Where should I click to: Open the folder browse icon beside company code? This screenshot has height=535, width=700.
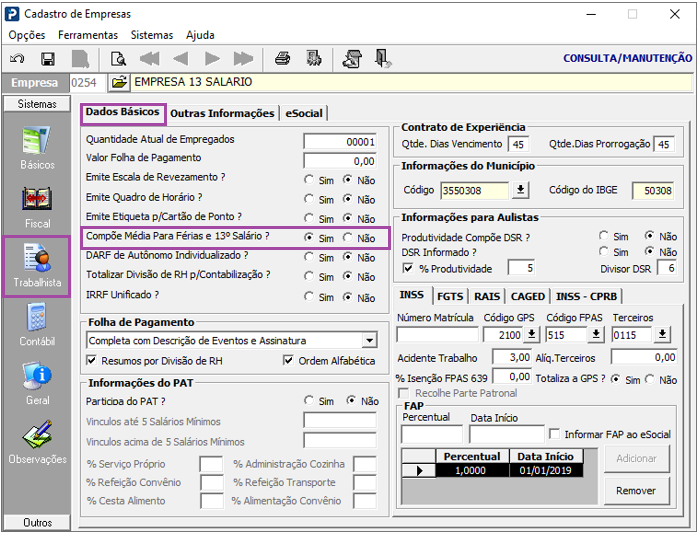click(118, 82)
